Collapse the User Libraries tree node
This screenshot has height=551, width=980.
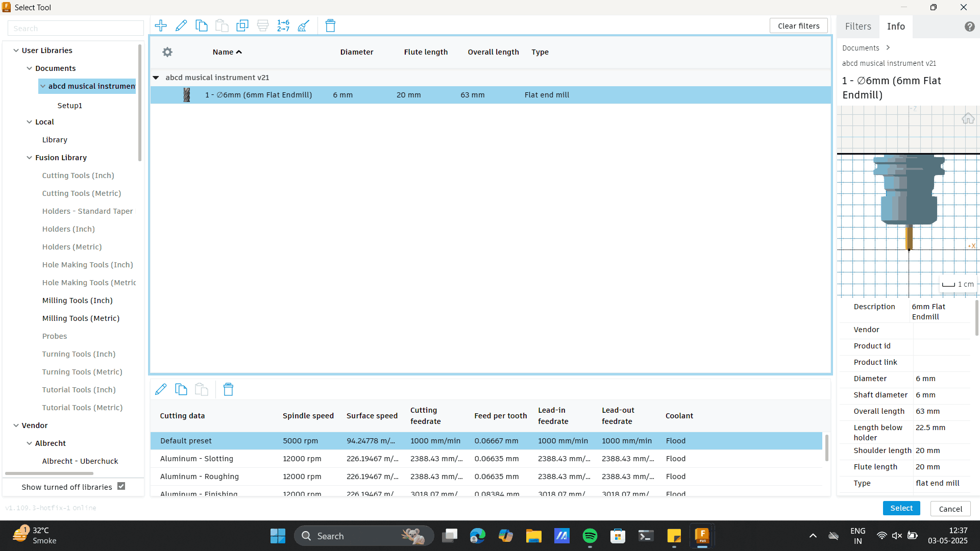click(x=16, y=51)
